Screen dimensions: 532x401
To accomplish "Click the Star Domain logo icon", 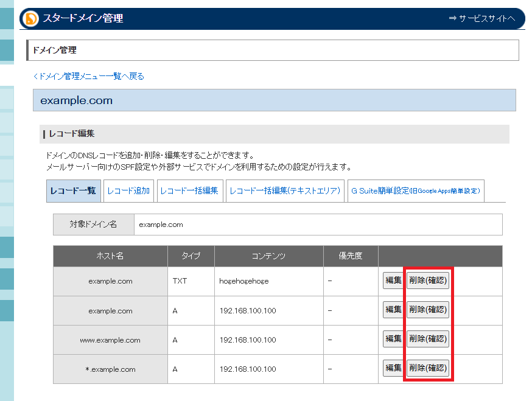I will tap(30, 18).
